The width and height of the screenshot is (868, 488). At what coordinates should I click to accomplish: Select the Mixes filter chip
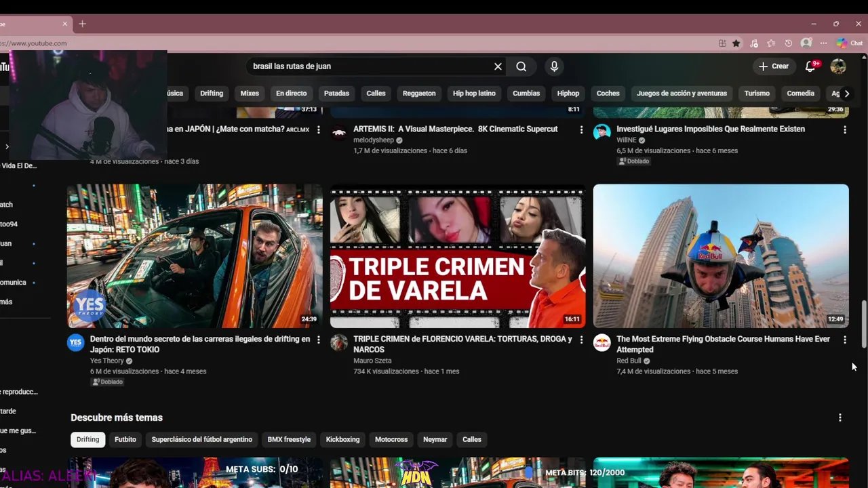[x=250, y=94]
